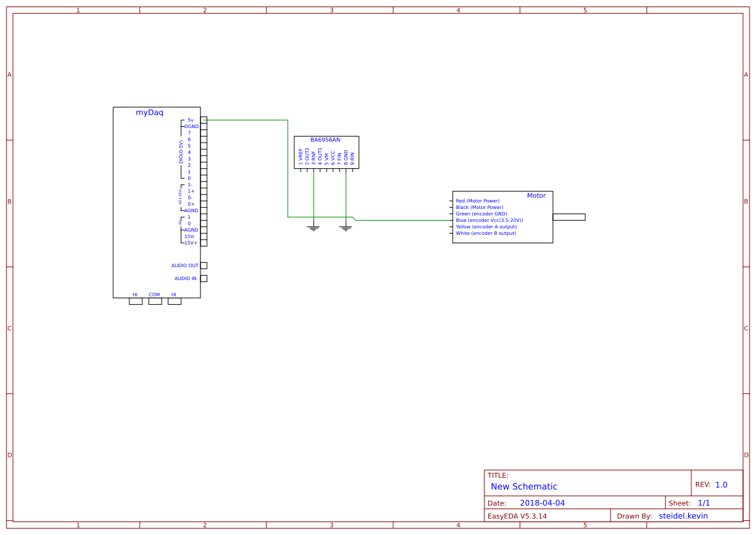The height and width of the screenshot is (535, 756).
Task: Select the ground symbol below pin VM
Action: (x=346, y=227)
